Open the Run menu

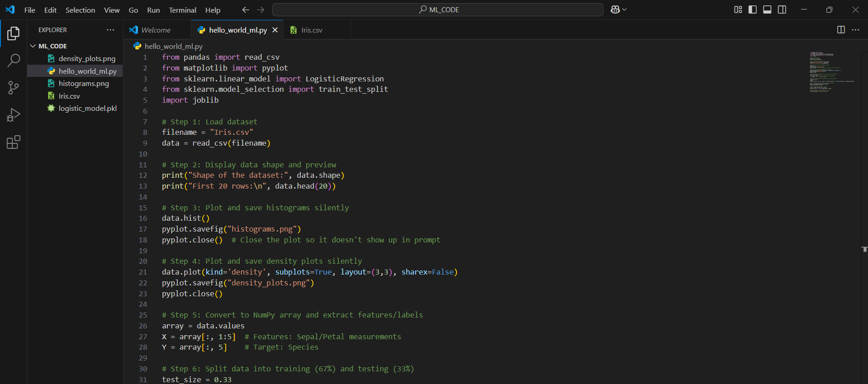coord(153,10)
